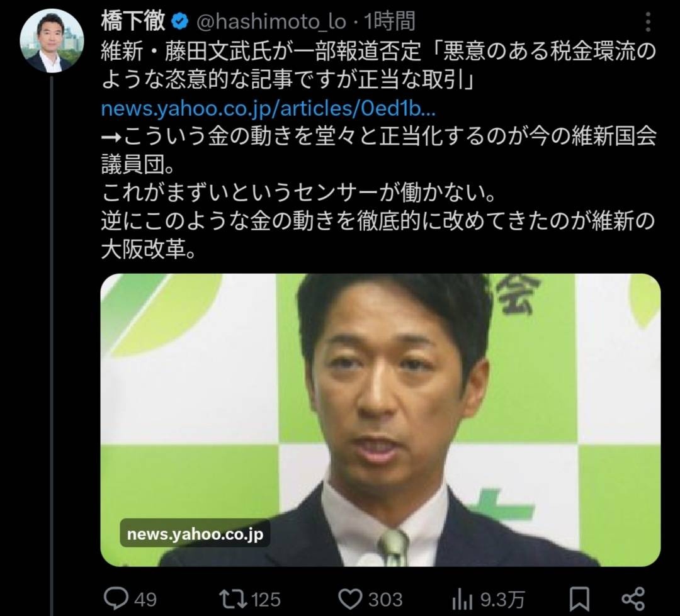Image resolution: width=680 pixels, height=616 pixels.
Task: Click the retweet arrows icon
Action: [232, 598]
